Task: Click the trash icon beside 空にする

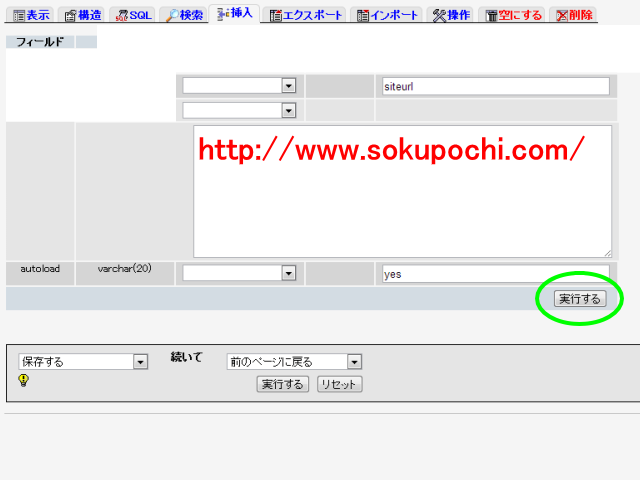Action: 492,16
